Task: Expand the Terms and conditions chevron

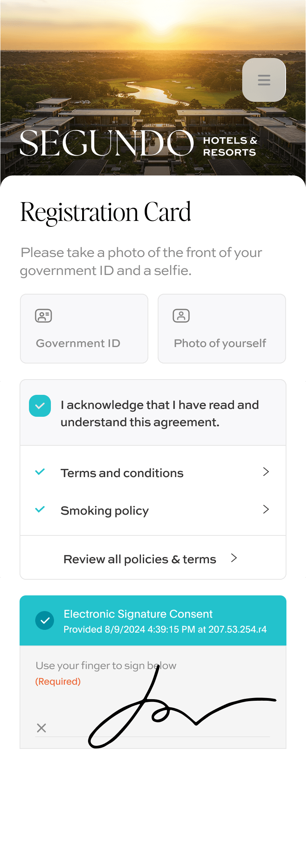Action: click(266, 472)
